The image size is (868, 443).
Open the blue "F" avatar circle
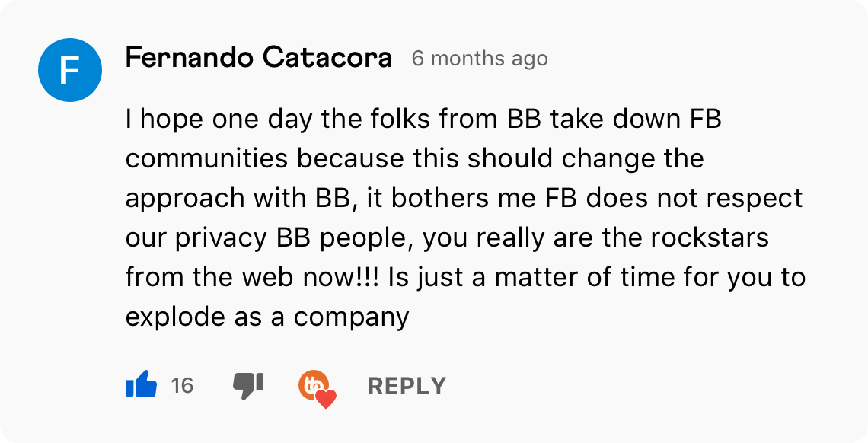pos(69,70)
